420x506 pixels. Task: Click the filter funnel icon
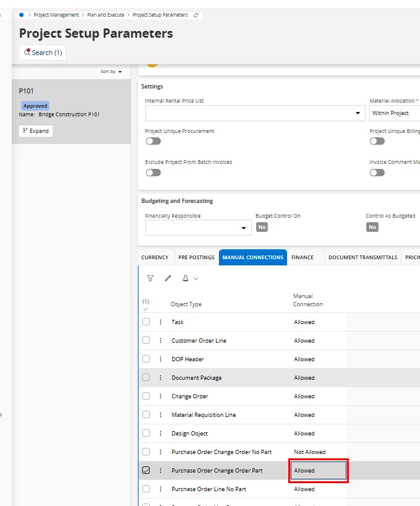point(150,278)
